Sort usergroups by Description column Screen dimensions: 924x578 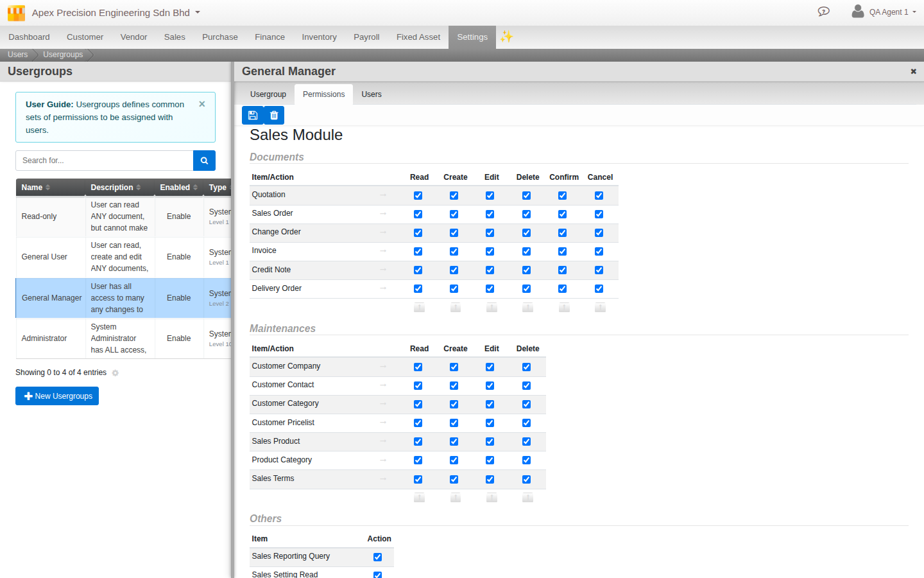[x=120, y=188]
